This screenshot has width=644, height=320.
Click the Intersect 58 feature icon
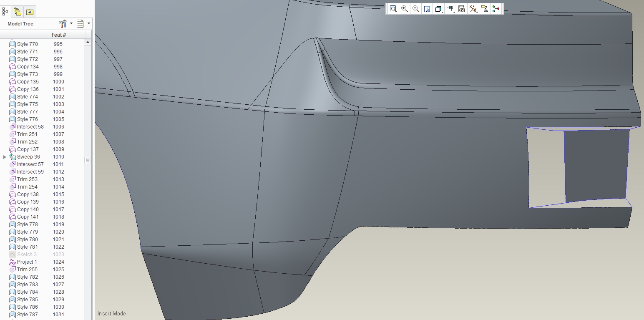[x=13, y=127]
